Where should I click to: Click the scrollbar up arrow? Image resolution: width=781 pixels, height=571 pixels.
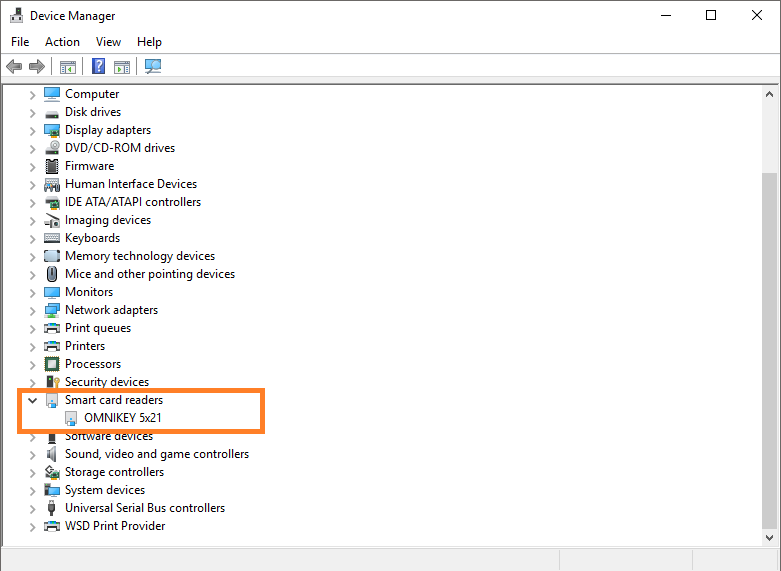click(x=769, y=94)
